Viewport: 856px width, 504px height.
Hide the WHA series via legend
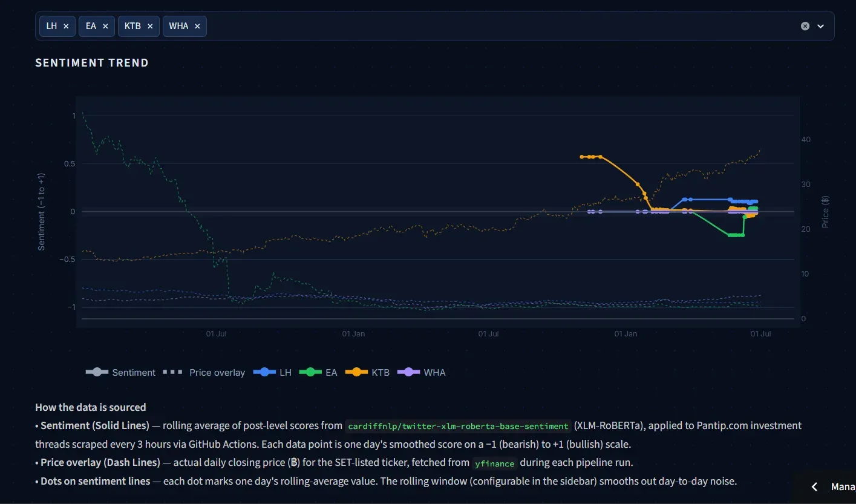[x=421, y=372]
